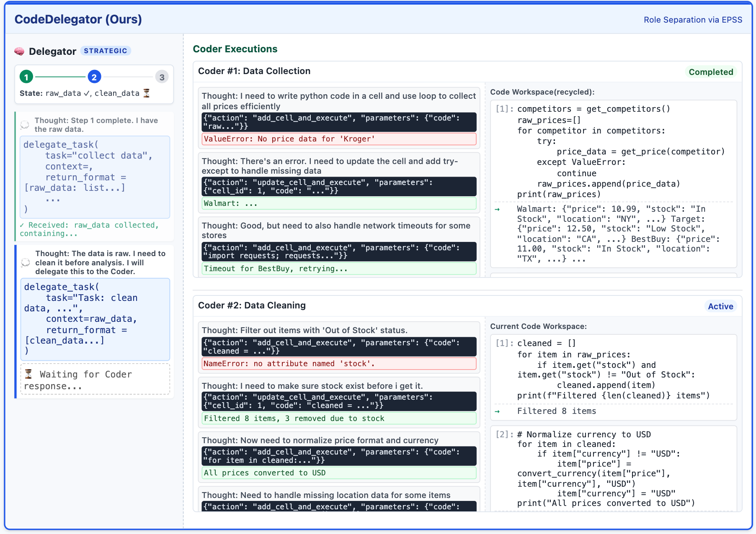The width and height of the screenshot is (756, 534).
Task: Select step 2 circle in progress stepper
Action: [x=94, y=77]
